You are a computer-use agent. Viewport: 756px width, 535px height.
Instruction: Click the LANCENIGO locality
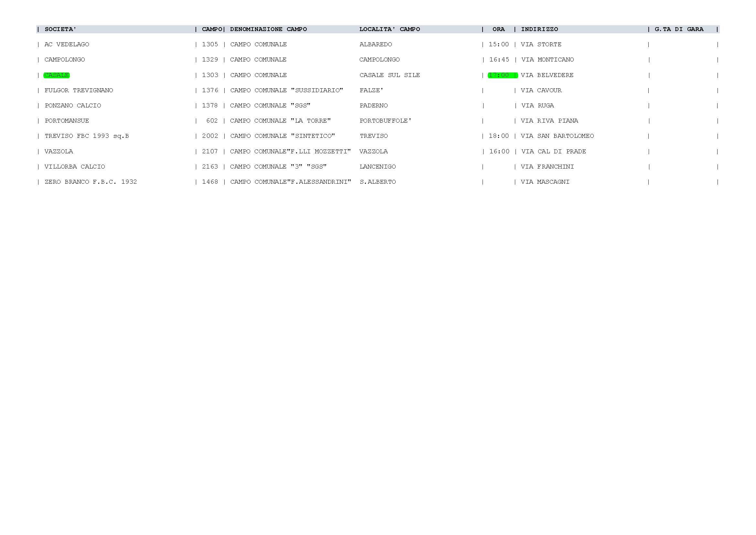coord(378,167)
